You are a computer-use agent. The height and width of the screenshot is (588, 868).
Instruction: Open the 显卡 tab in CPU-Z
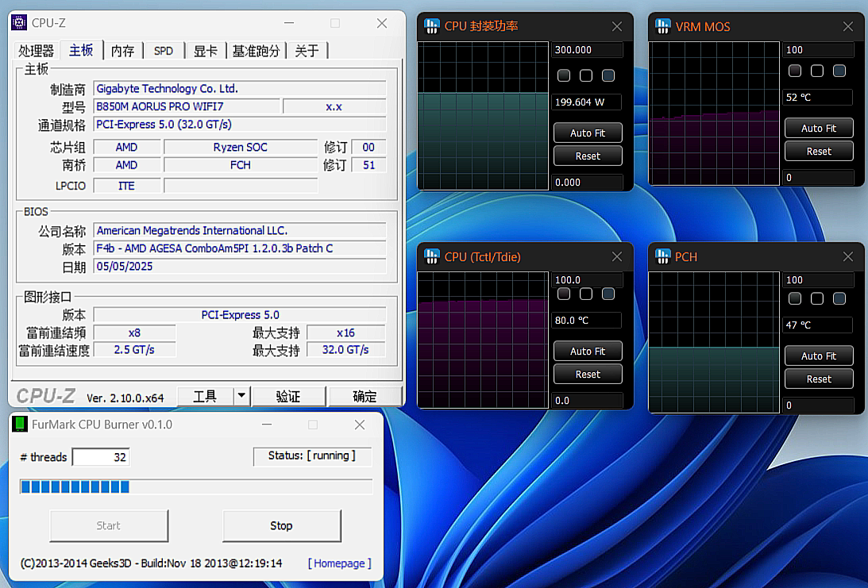(x=205, y=50)
